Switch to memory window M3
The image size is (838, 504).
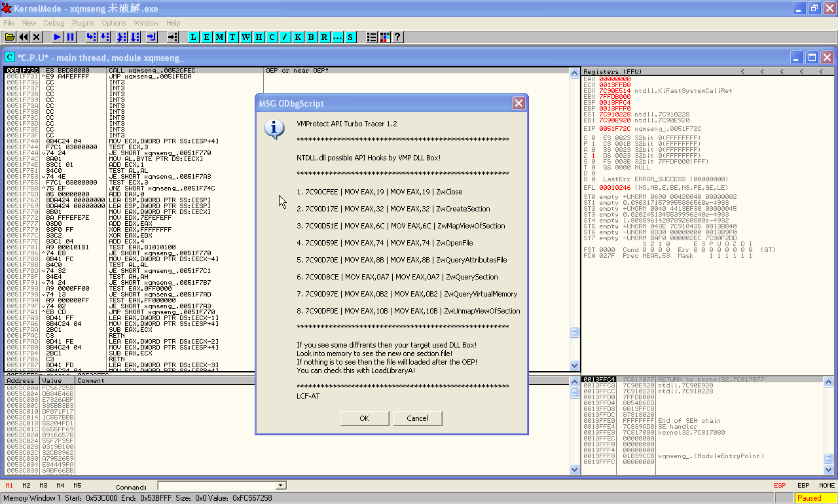pos(43,486)
